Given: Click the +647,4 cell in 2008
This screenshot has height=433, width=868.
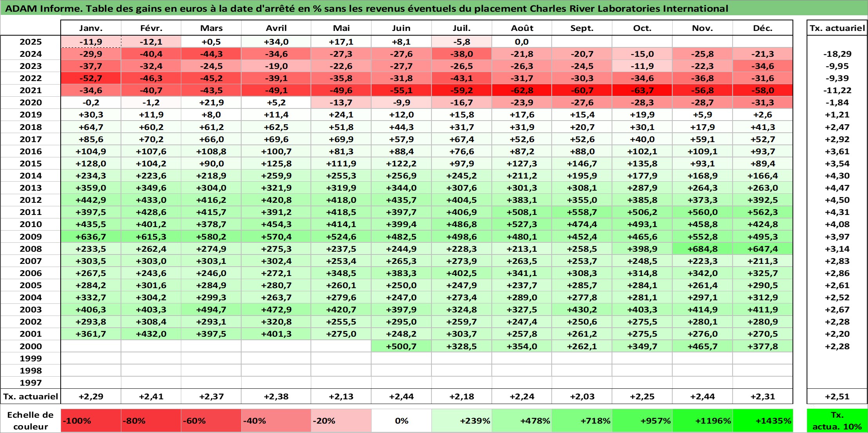Looking at the screenshot, I should pyautogui.click(x=763, y=249).
